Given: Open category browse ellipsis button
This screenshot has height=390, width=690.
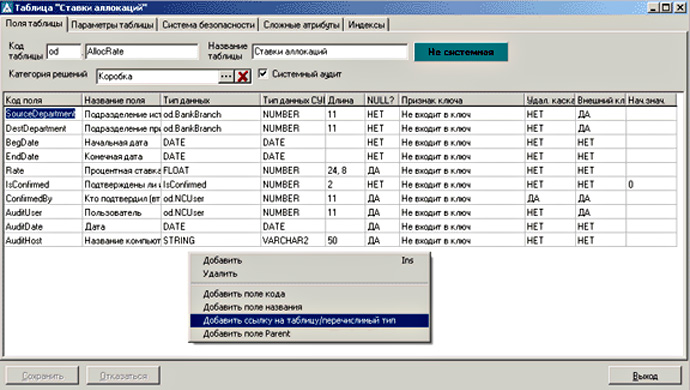Looking at the screenshot, I should point(226,76).
